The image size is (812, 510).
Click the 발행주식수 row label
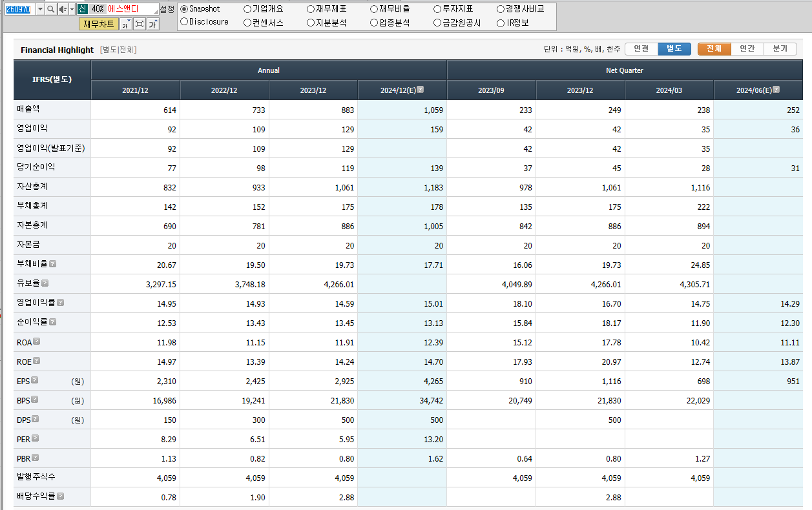coord(36,477)
